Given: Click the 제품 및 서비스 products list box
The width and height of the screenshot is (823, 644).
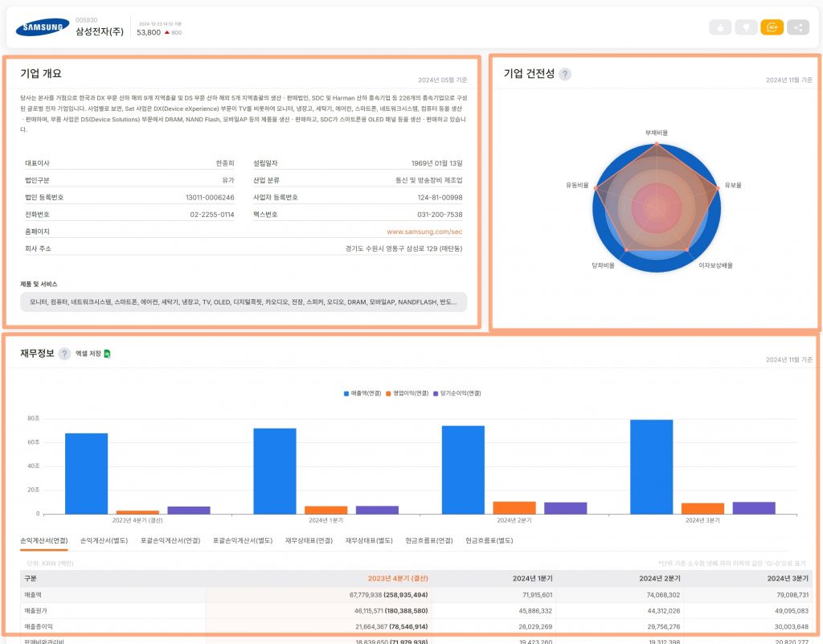Looking at the screenshot, I should (244, 301).
